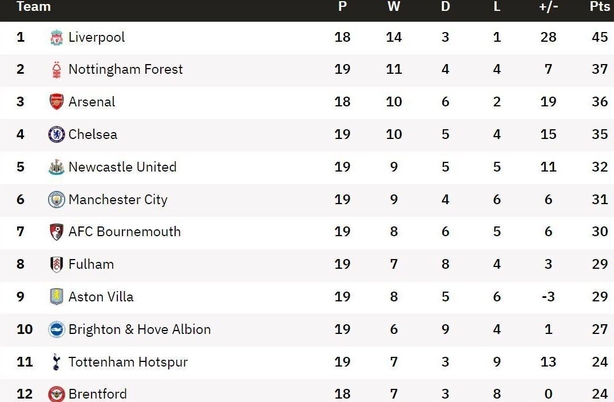This screenshot has height=402, width=614.
Task: Click the Fulham club badge
Action: point(56,264)
